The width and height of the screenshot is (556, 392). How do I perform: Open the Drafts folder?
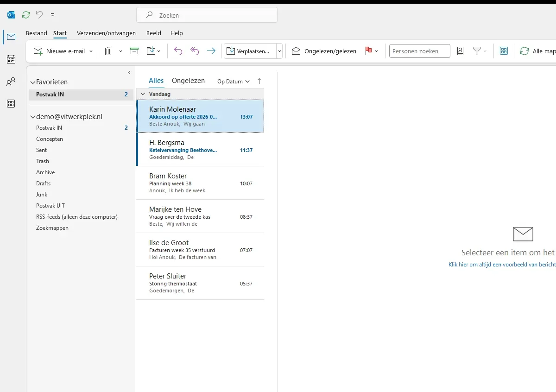coord(44,183)
